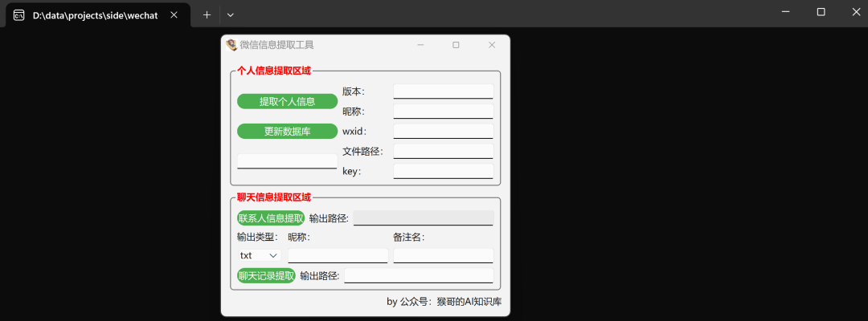Focus the 文件路径 input field
The width and height of the screenshot is (868, 321).
443,151
